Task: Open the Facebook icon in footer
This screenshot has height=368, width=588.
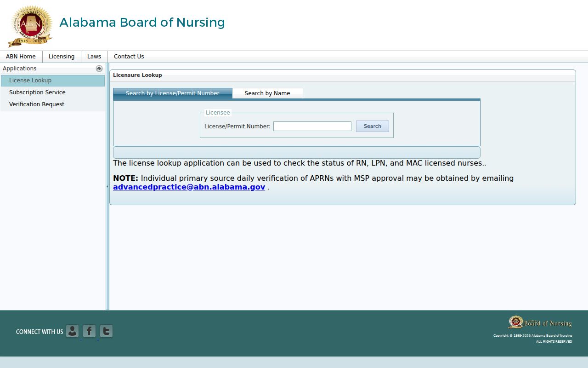Action: pyautogui.click(x=89, y=331)
